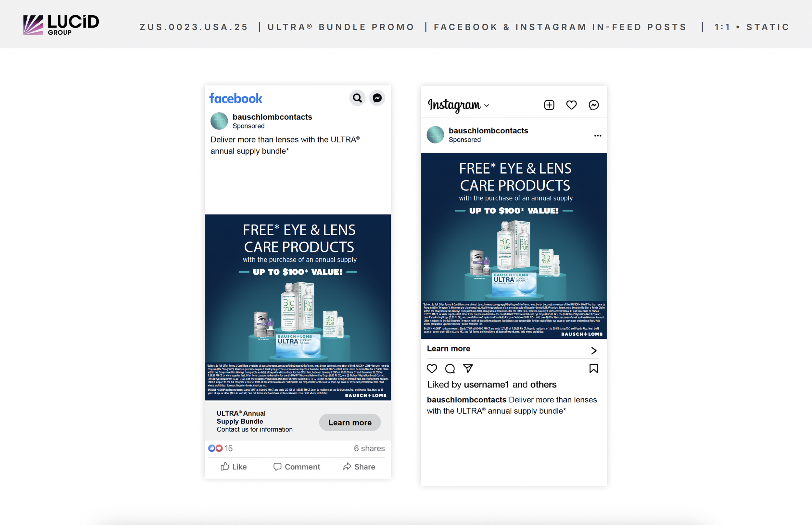The height and width of the screenshot is (525, 812).
Task: Open Facebook Messenger icon
Action: point(377,98)
